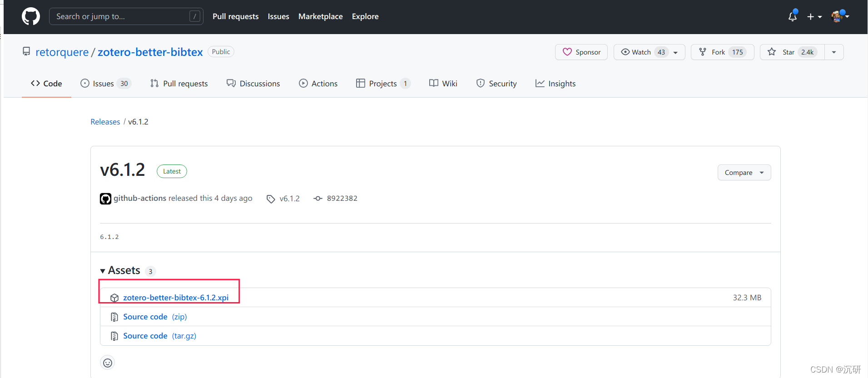This screenshot has height=378, width=868.
Task: Open the Discussions tab
Action: 253,84
